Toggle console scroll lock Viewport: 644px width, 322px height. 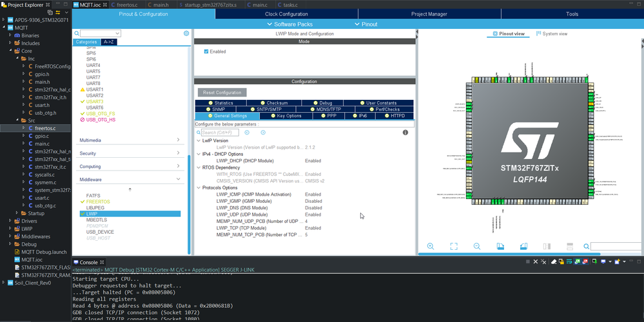561,261
